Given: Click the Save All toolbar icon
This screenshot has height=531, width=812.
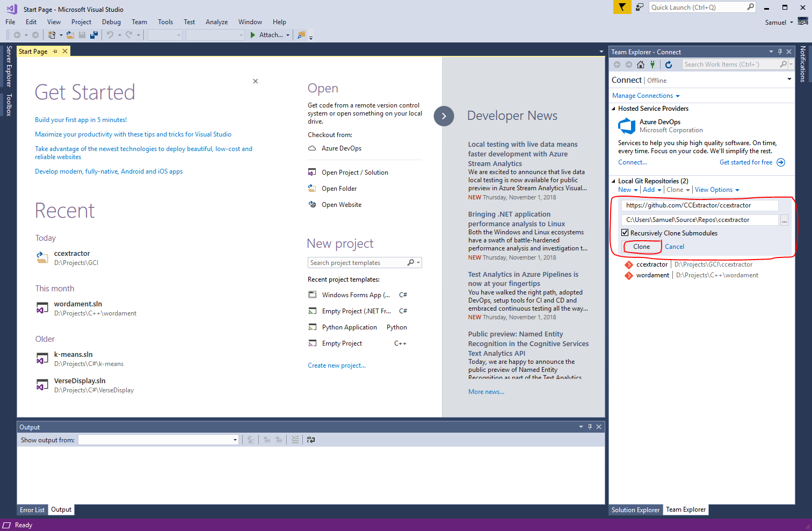Looking at the screenshot, I should [x=94, y=35].
